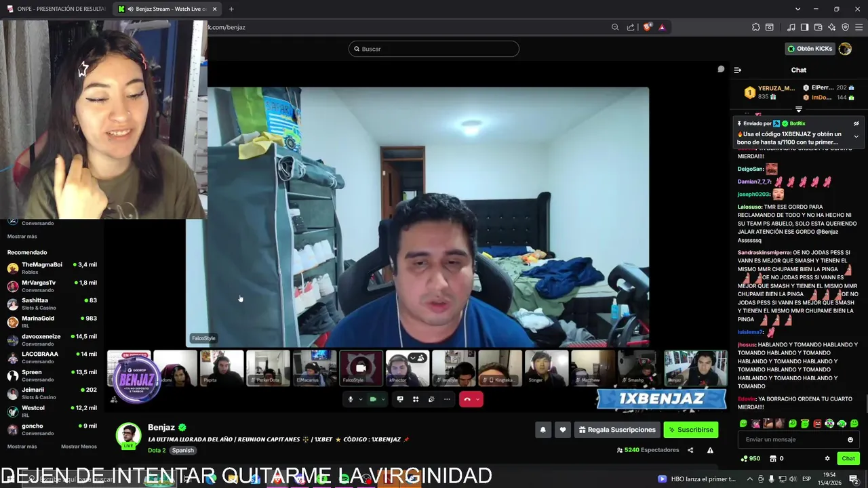Open the user avatar menu at top right
The image size is (868, 488).
845,49
